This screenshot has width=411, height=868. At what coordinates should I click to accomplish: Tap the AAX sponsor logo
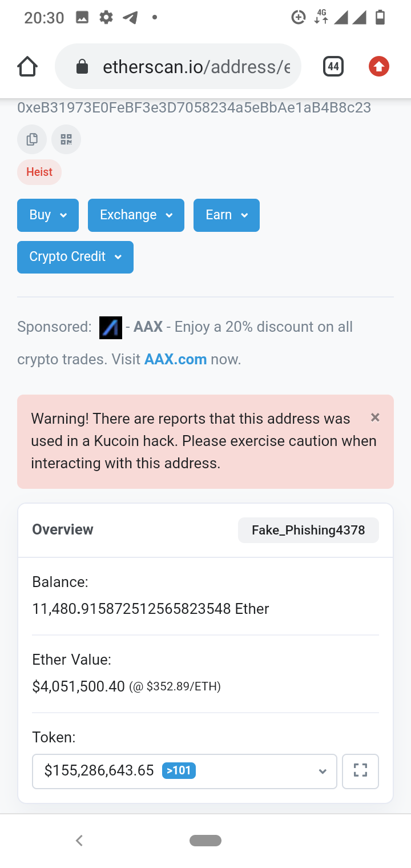click(111, 327)
